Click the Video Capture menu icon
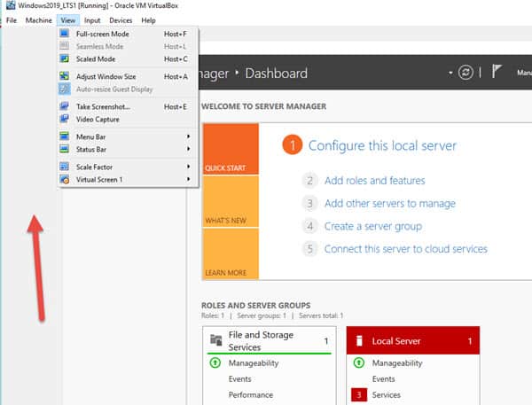The image size is (532, 405). 64,119
